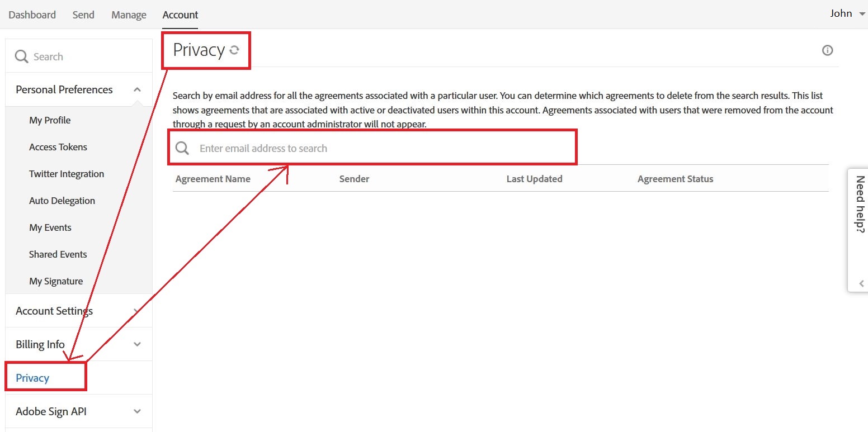Open the info icon at top right
This screenshot has width=868, height=432.
point(827,50)
